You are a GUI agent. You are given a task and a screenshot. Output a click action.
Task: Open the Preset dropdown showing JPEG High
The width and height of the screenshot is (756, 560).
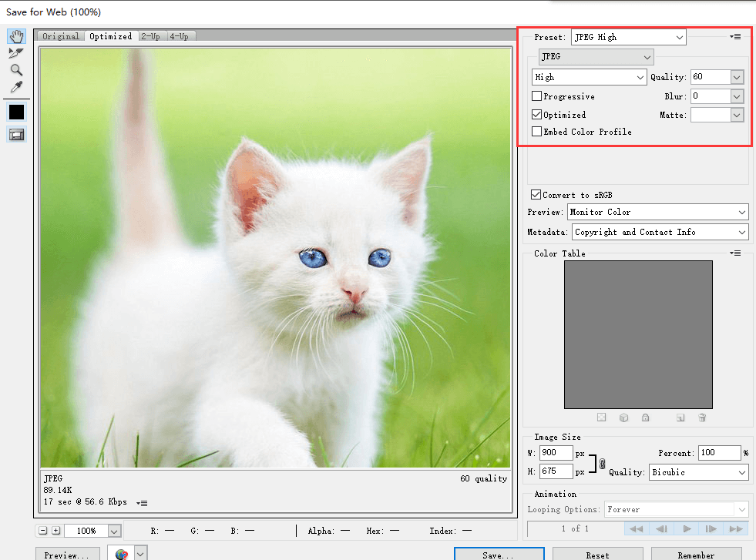coord(628,37)
